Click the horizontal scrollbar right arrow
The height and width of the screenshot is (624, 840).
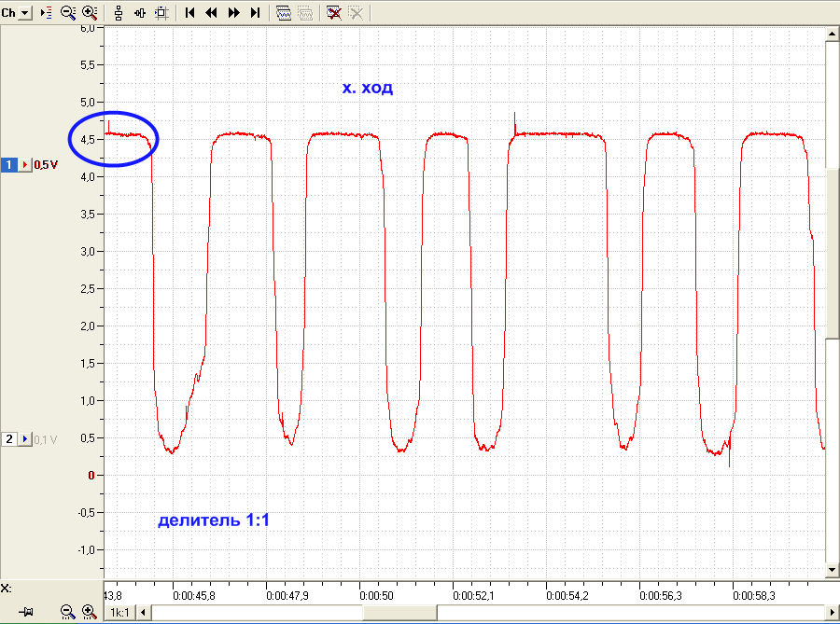click(x=833, y=612)
